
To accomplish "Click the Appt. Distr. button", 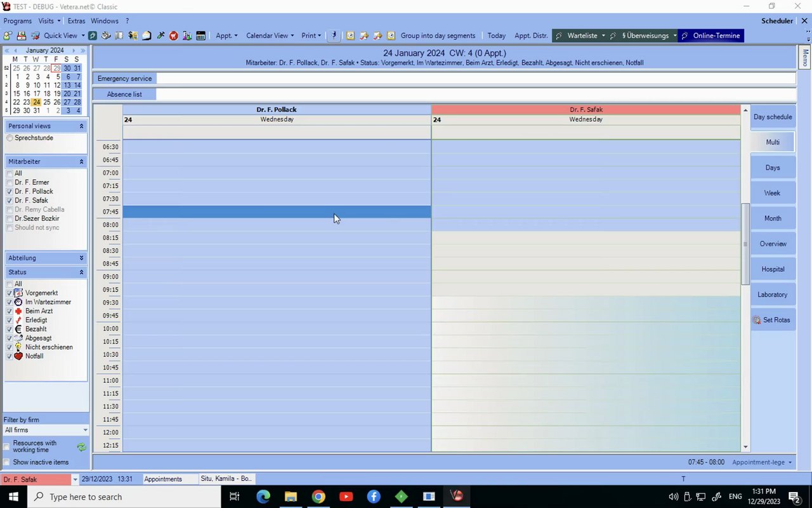I will point(531,36).
